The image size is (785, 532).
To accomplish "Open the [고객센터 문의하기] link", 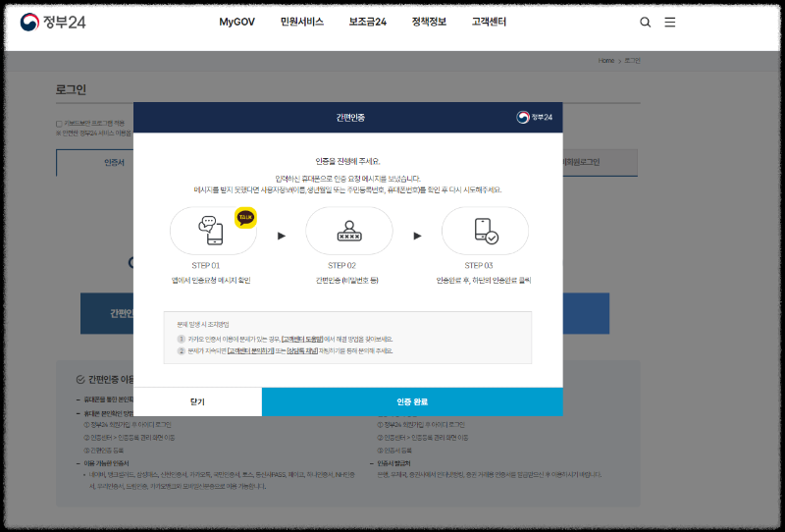I will coord(250,351).
